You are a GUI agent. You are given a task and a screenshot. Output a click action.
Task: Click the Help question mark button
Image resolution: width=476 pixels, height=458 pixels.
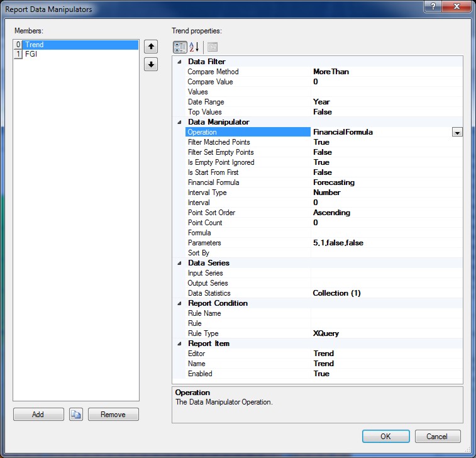432,8
